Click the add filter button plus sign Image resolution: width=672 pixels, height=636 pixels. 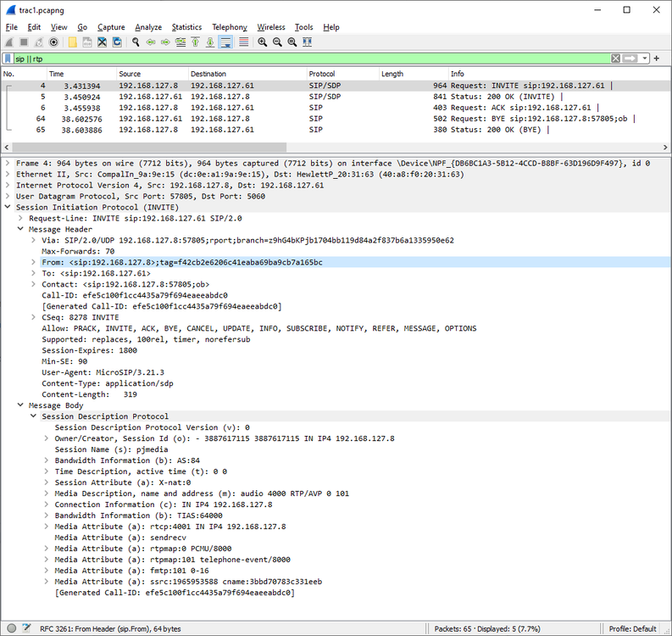point(656,59)
